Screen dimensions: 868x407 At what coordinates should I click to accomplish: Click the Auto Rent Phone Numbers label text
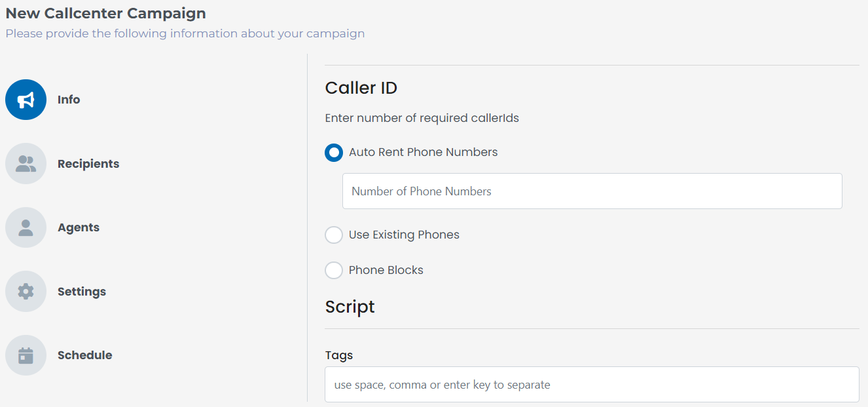click(424, 152)
